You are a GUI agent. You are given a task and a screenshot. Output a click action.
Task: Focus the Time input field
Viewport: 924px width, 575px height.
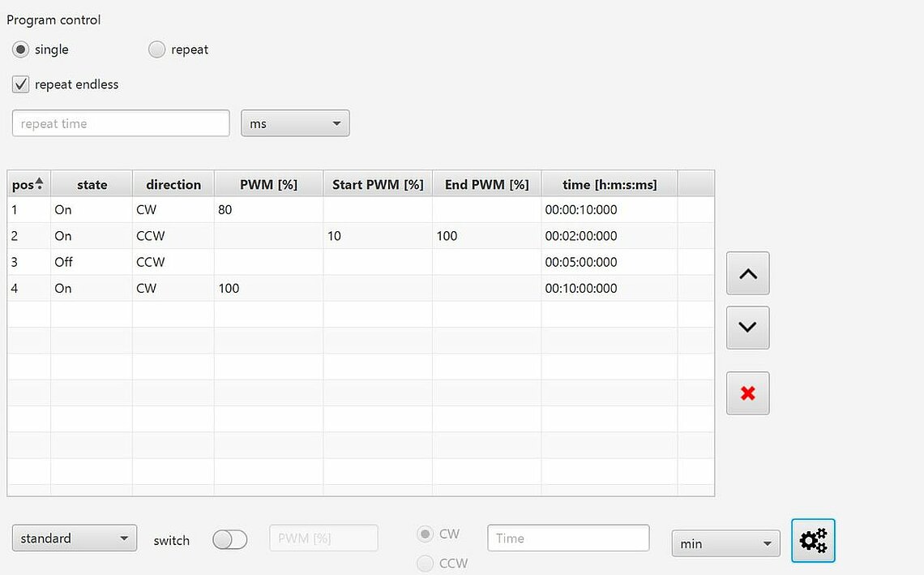(x=568, y=539)
